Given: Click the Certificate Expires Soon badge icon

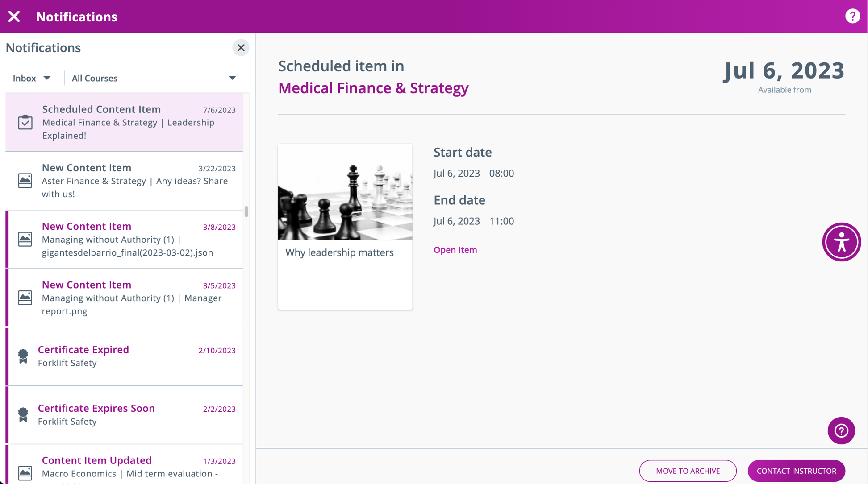Looking at the screenshot, I should pyautogui.click(x=23, y=414).
